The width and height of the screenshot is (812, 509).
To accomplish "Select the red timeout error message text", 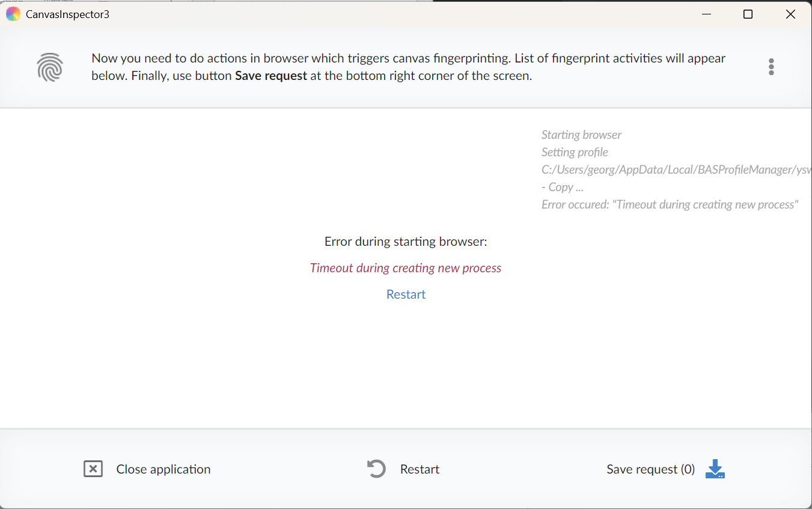I will coord(406,267).
